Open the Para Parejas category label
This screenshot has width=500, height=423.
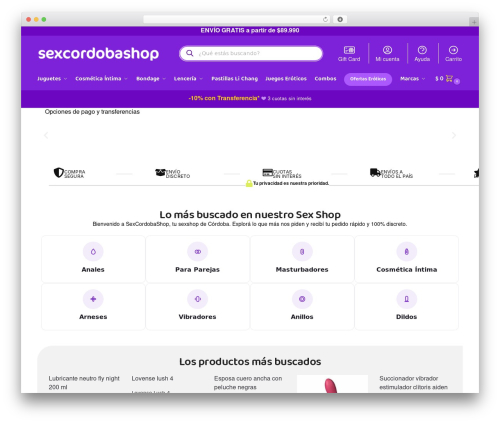click(198, 269)
